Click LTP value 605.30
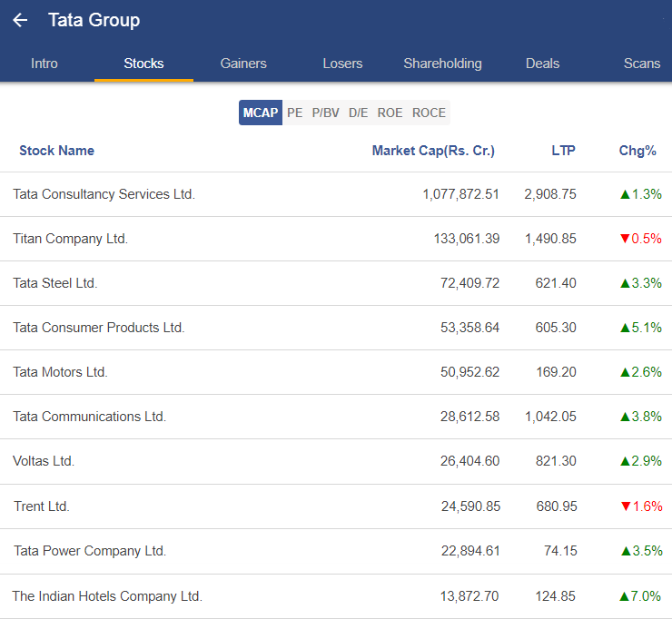The width and height of the screenshot is (672, 619). click(556, 328)
